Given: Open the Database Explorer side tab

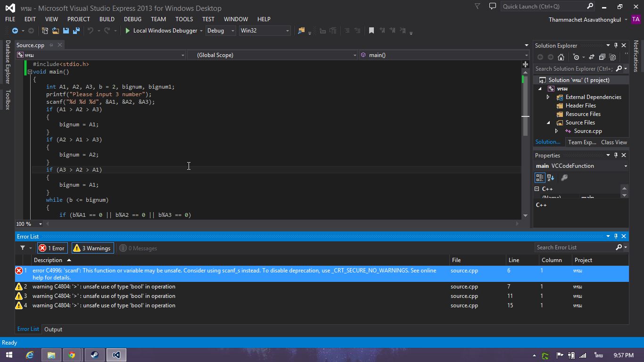Looking at the screenshot, I should [8, 62].
